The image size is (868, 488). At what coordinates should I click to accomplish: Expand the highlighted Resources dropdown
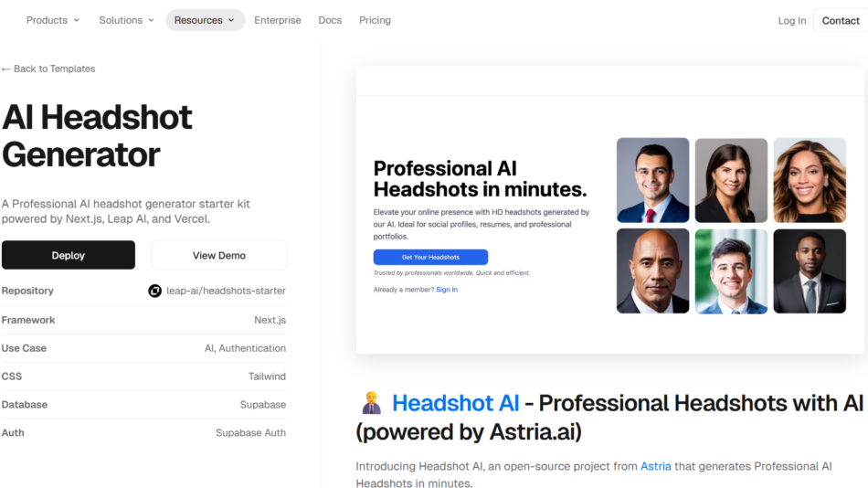[205, 20]
